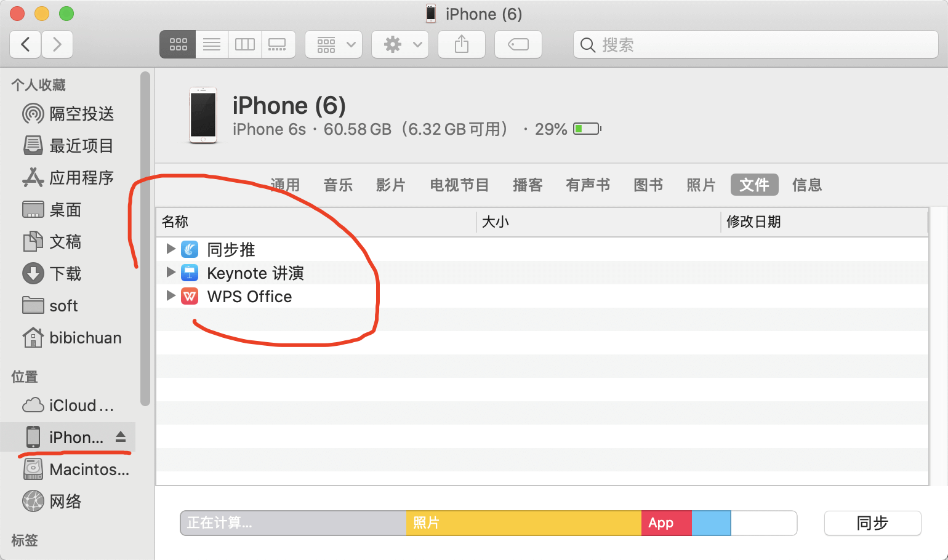Switch to the 照片 tab

pos(701,185)
